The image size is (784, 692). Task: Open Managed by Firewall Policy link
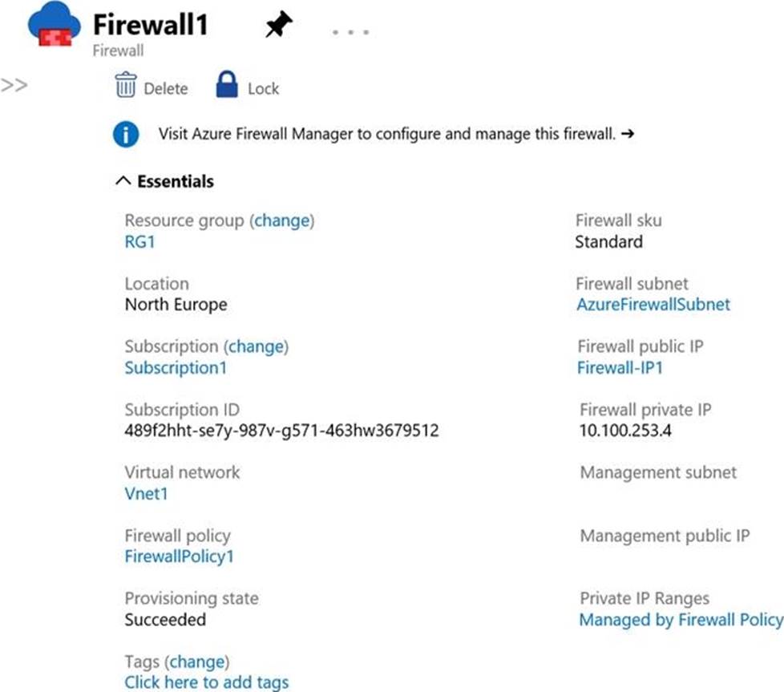[x=681, y=620]
